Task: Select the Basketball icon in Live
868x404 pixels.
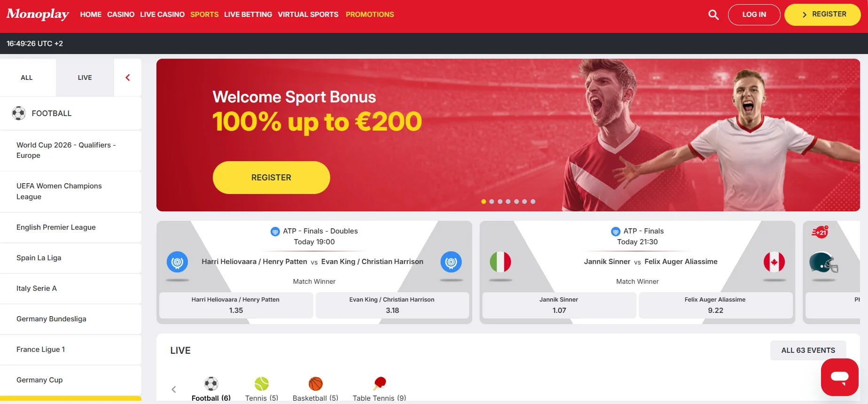Action: tap(316, 384)
